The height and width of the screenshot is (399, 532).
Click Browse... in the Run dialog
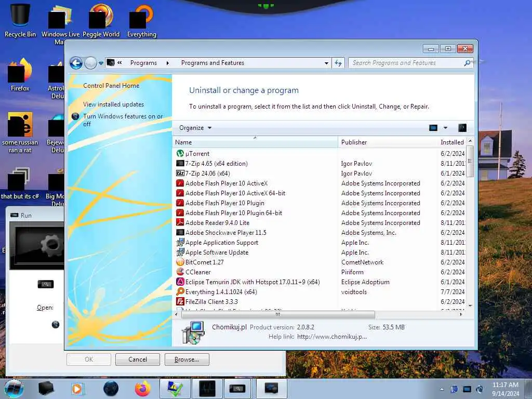[x=187, y=360]
